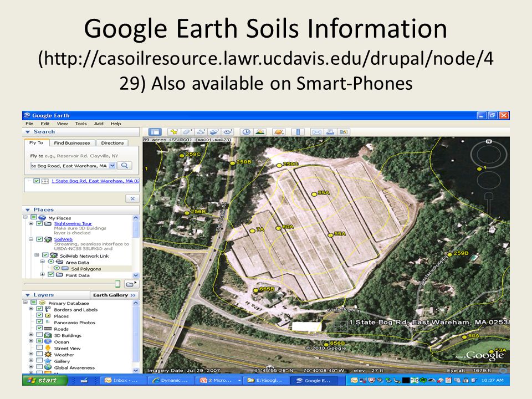Toggle sunlight across the landscape
532x399 pixels.
pos(259,132)
